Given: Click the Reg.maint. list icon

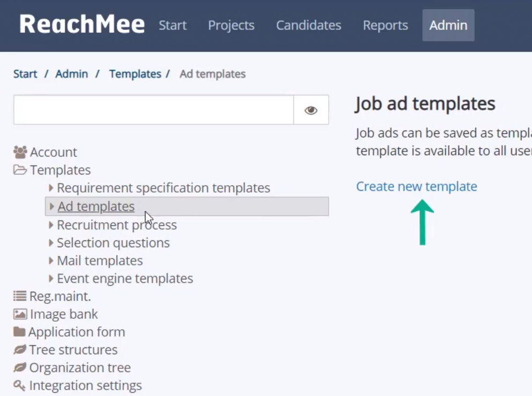Looking at the screenshot, I should click(x=20, y=296).
